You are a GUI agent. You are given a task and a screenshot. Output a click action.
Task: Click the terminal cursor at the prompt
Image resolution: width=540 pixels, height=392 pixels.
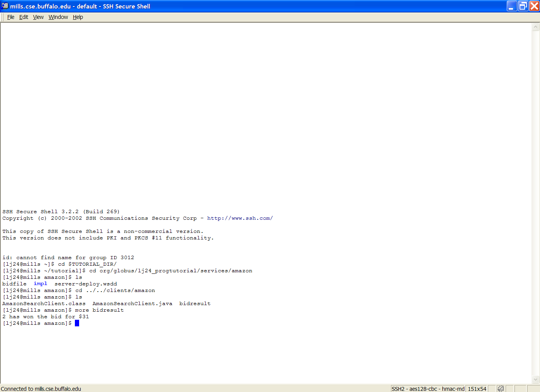(77, 323)
